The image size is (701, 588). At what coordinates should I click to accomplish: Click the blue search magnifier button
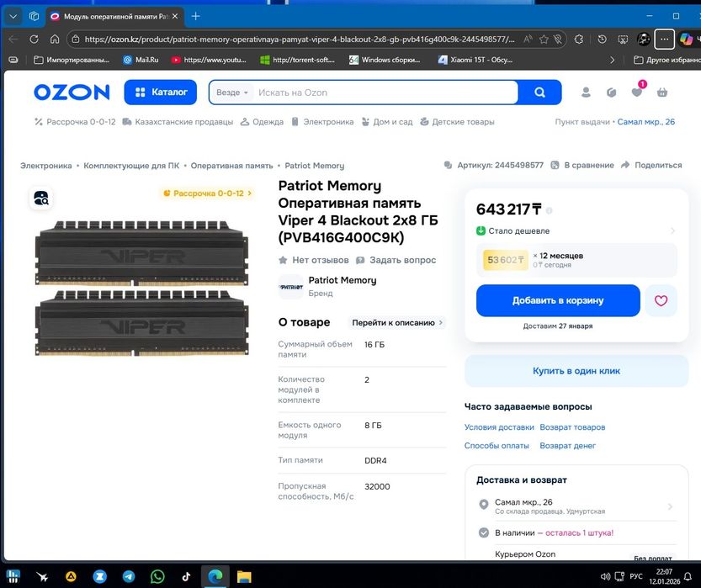pos(539,93)
